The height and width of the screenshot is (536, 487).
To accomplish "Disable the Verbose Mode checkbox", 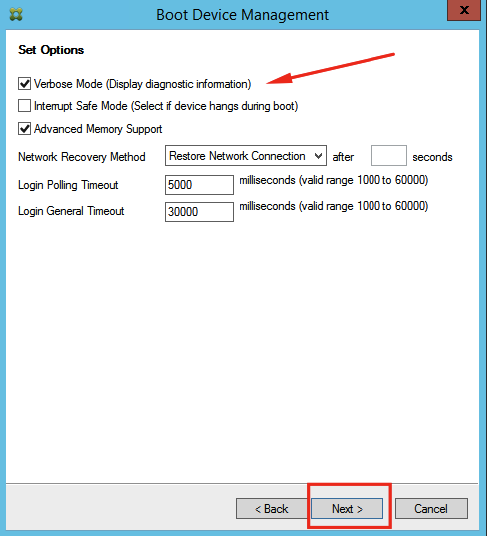I will click(24, 84).
